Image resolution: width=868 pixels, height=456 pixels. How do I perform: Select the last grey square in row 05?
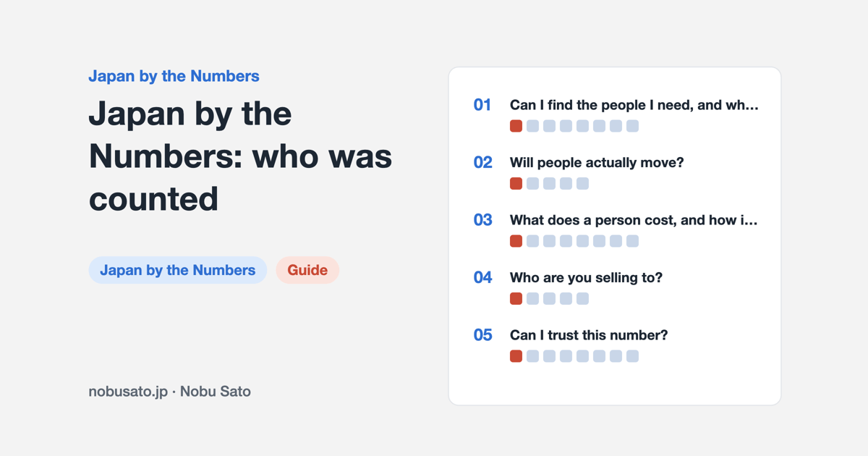tap(632, 356)
